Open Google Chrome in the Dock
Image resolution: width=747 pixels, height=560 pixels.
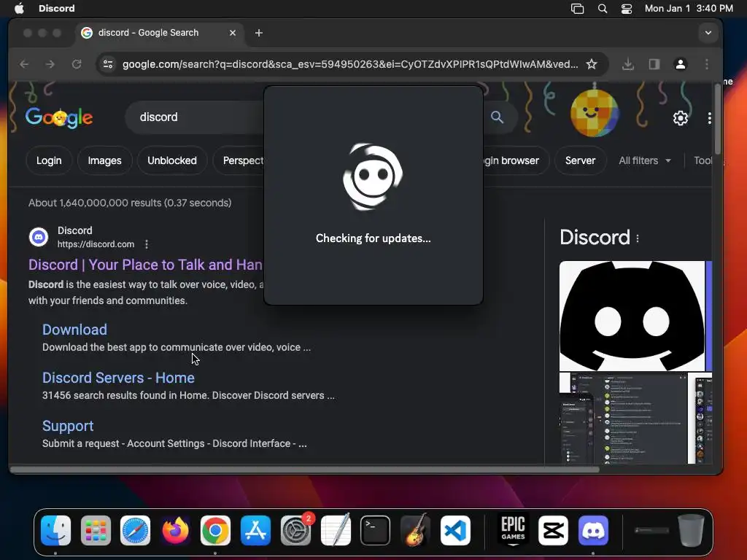click(x=215, y=530)
